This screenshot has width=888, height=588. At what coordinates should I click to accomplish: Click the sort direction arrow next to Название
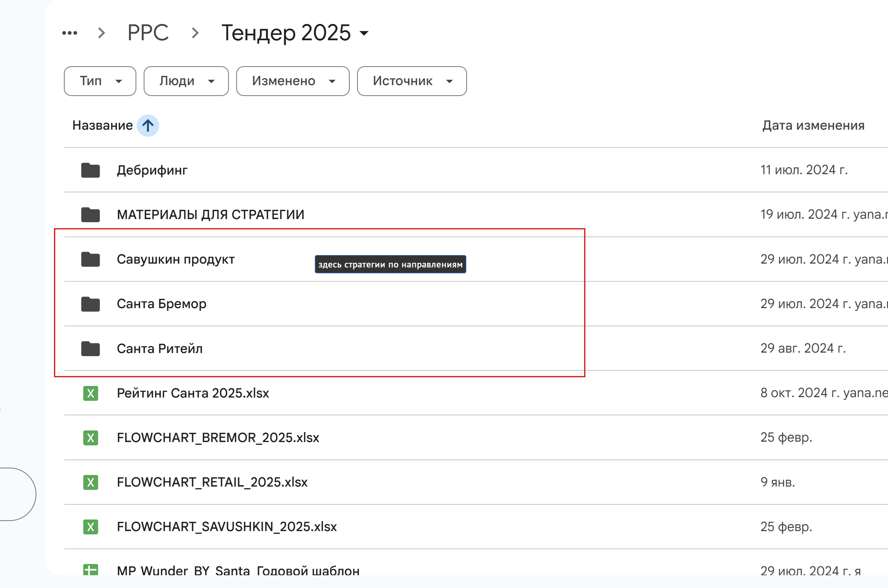coord(148,125)
